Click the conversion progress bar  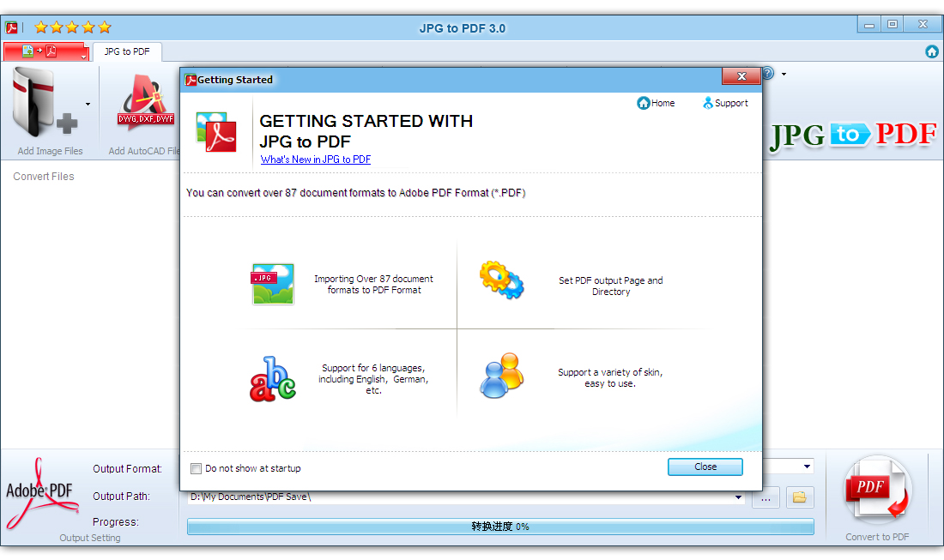[500, 527]
